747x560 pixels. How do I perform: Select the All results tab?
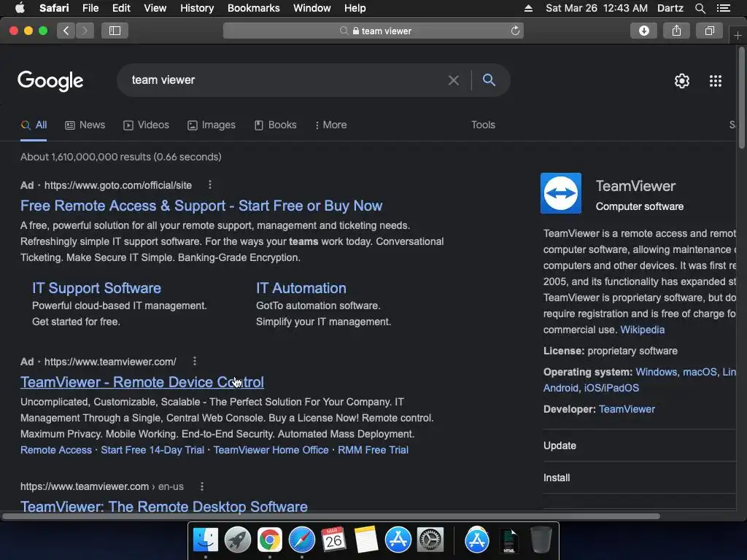(x=34, y=125)
